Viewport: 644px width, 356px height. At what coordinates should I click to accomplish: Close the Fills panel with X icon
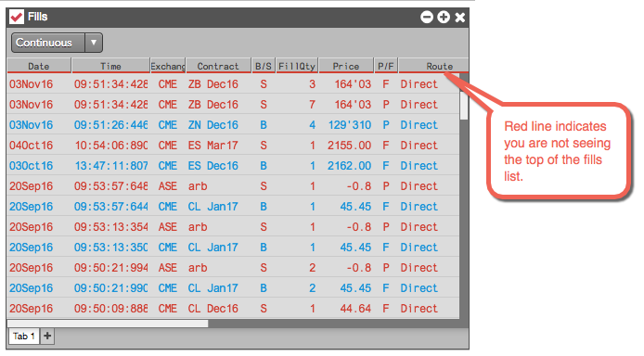point(460,18)
